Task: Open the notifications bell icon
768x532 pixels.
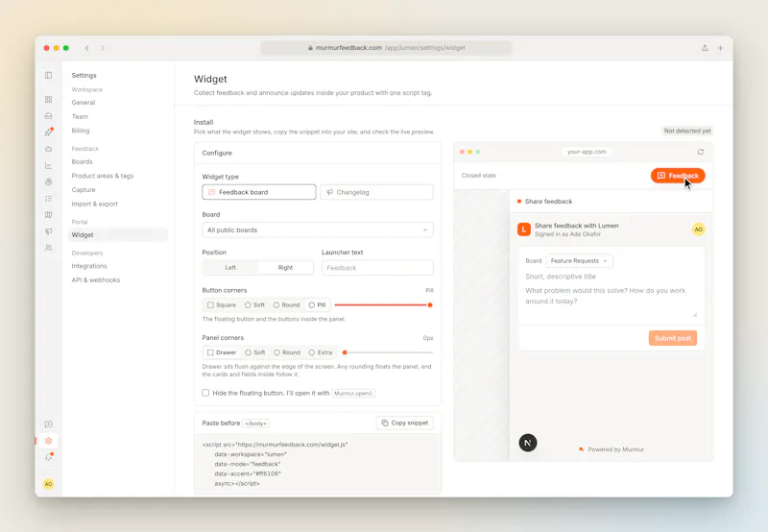Action: 49,457
